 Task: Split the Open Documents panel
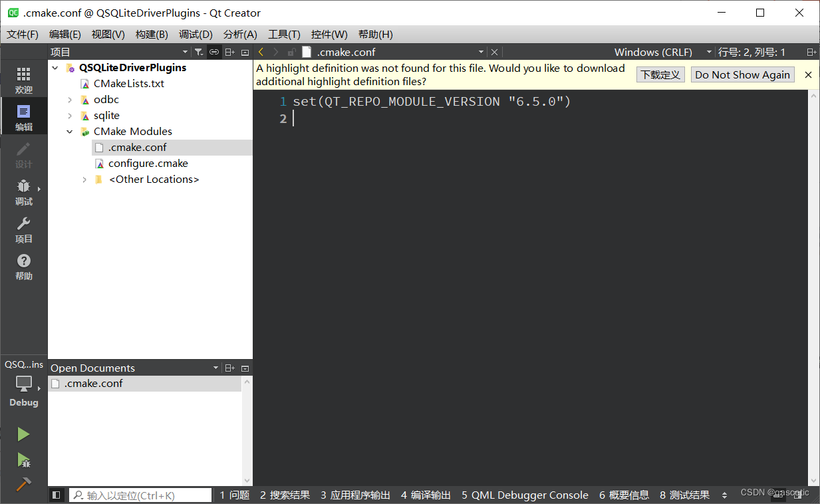click(x=229, y=368)
